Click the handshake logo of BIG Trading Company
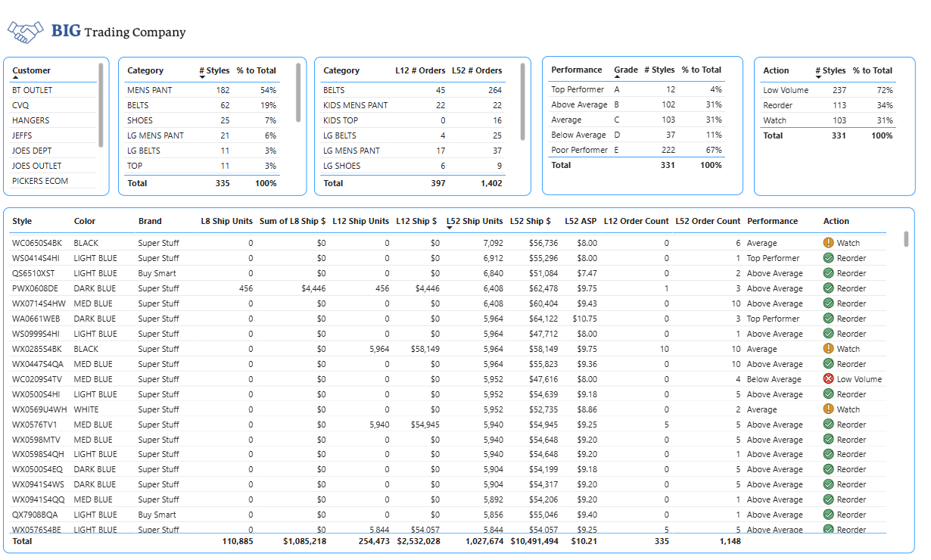Image resolution: width=931 pixels, height=560 pixels. tap(26, 32)
